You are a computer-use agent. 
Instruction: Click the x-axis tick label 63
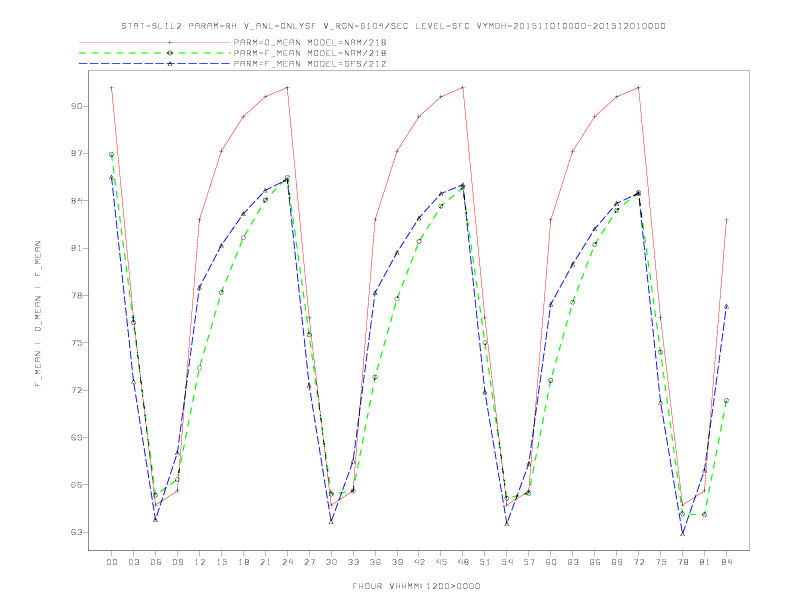573,562
